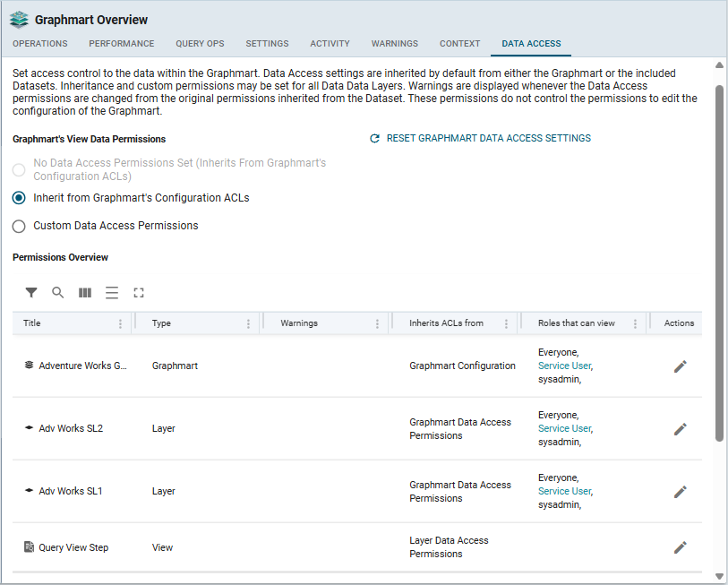
Task: Change row density with the lines icon
Action: 112,292
